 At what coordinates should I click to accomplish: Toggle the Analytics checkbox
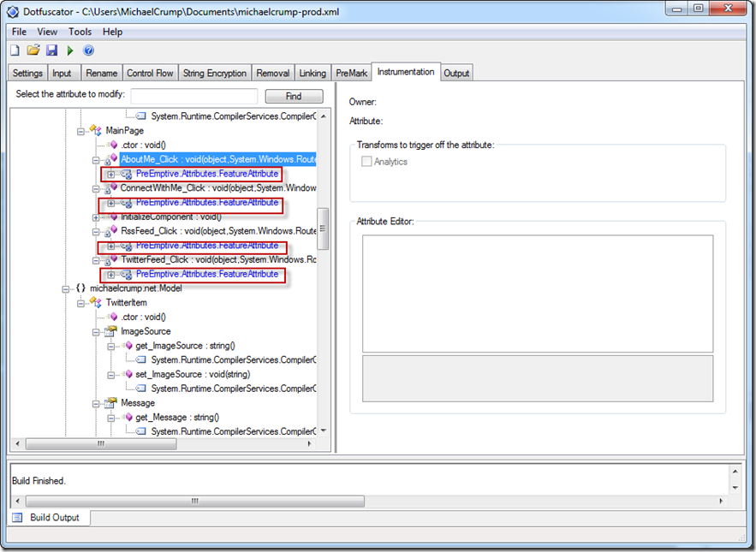366,162
